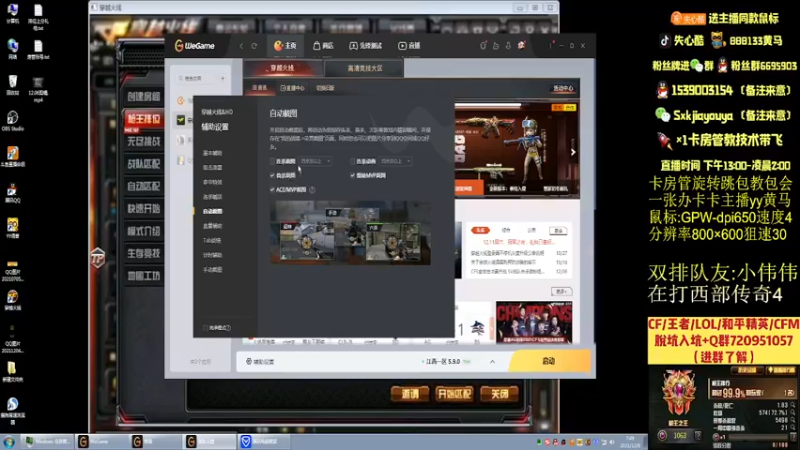Image resolution: width=800 pixels, height=450 pixels.
Task: Switch to the shield-icon taskbar button
Action: click(x=264, y=441)
